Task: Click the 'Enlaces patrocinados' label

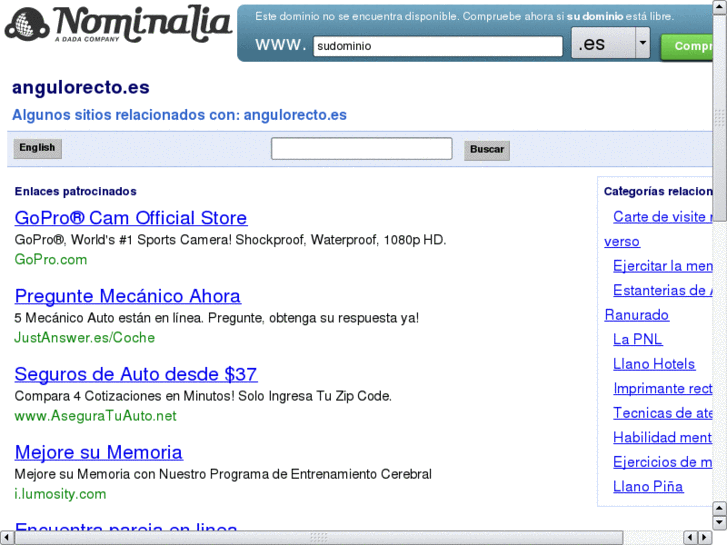Action: [x=76, y=192]
